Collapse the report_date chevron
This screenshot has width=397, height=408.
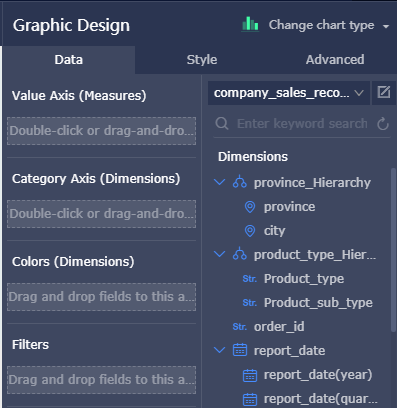tap(219, 350)
